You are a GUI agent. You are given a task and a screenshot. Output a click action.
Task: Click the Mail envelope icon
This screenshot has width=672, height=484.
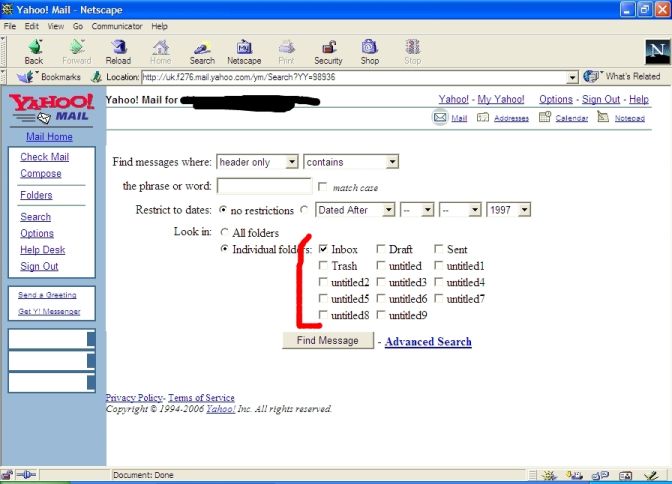pos(440,117)
